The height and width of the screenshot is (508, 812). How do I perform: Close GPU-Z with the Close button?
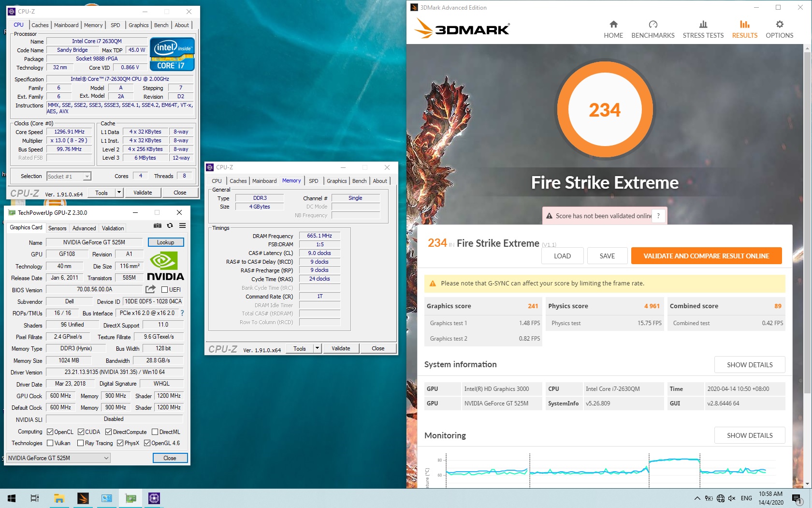[170, 458]
